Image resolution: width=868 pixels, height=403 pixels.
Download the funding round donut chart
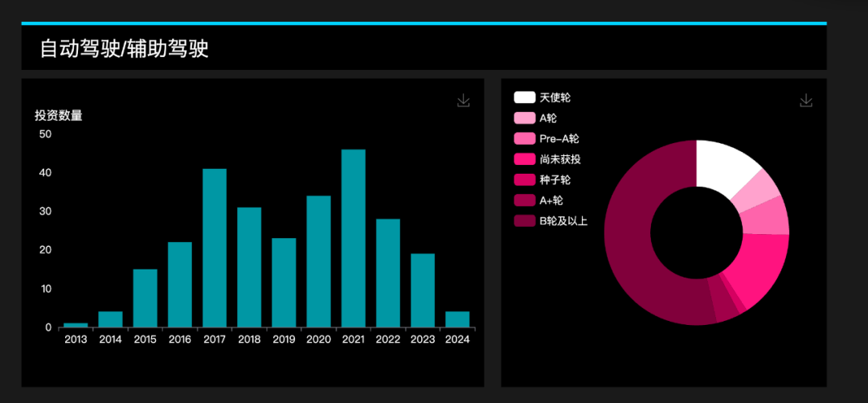click(x=806, y=101)
